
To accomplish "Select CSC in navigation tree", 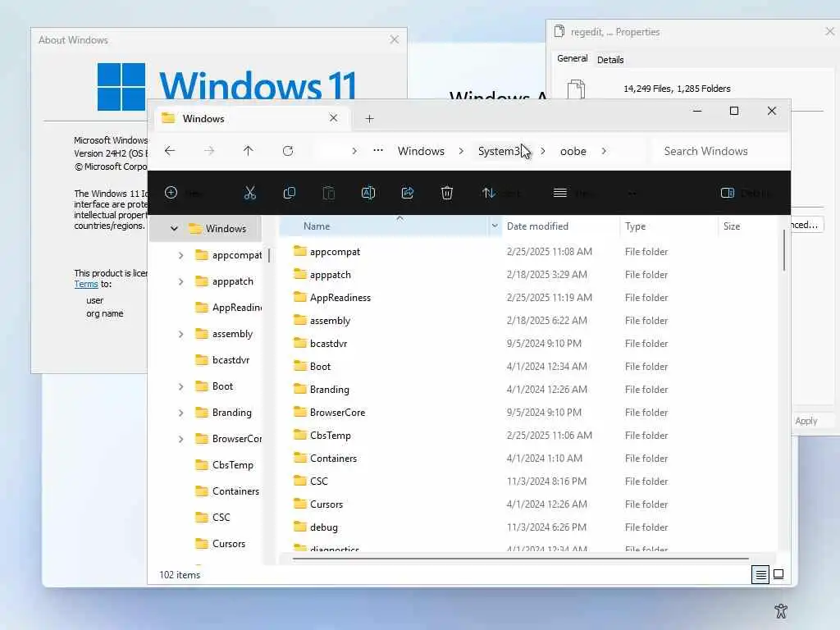I will pyautogui.click(x=221, y=518).
